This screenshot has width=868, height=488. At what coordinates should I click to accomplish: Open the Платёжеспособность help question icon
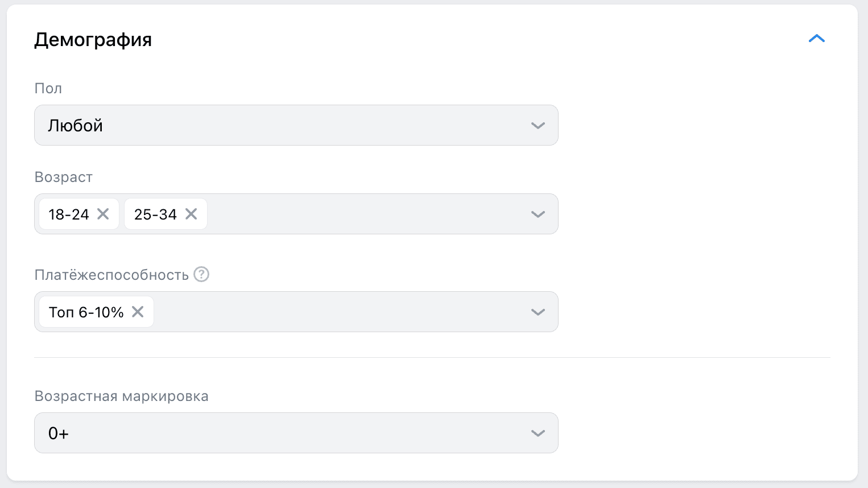click(x=201, y=274)
